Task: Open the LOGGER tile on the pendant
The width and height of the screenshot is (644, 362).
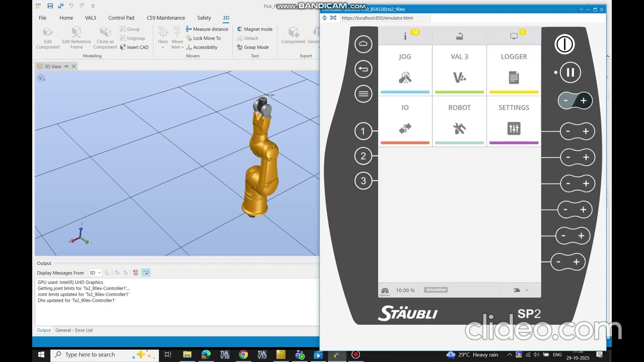Action: click(514, 70)
